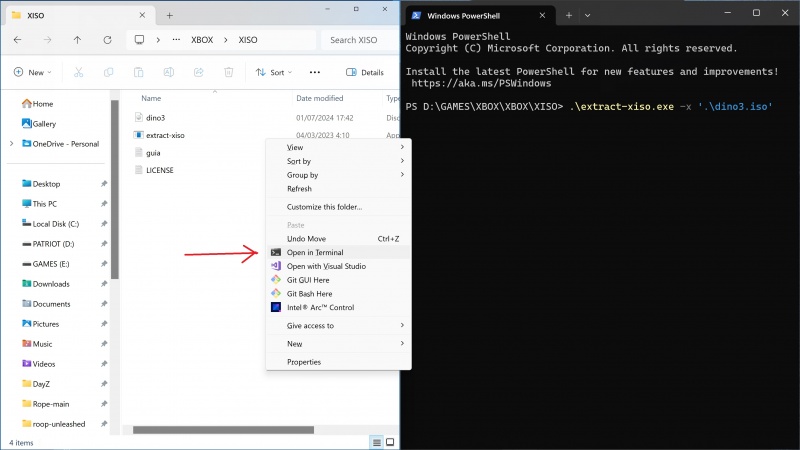
Task: Click the Paste clipboard toolbar icon
Action: [x=138, y=72]
